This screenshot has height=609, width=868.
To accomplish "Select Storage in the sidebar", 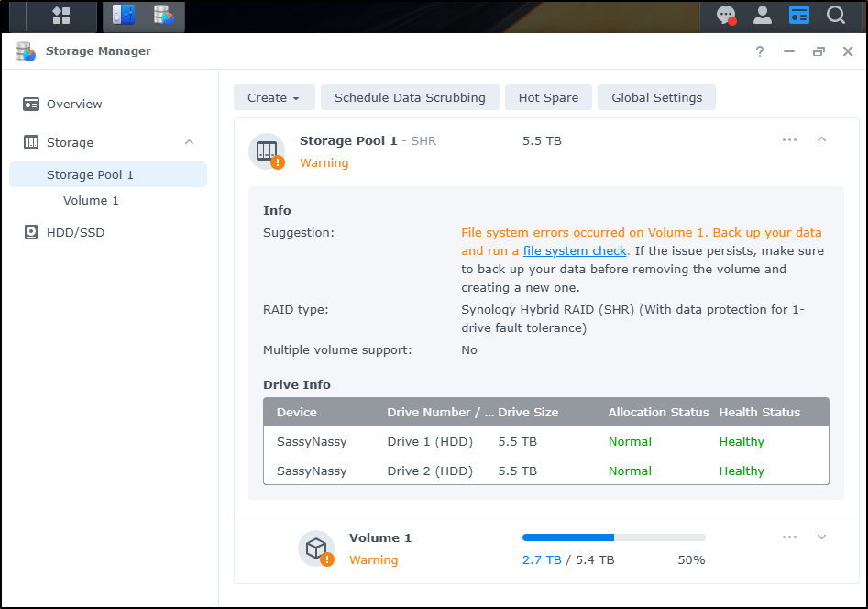I will [x=70, y=142].
